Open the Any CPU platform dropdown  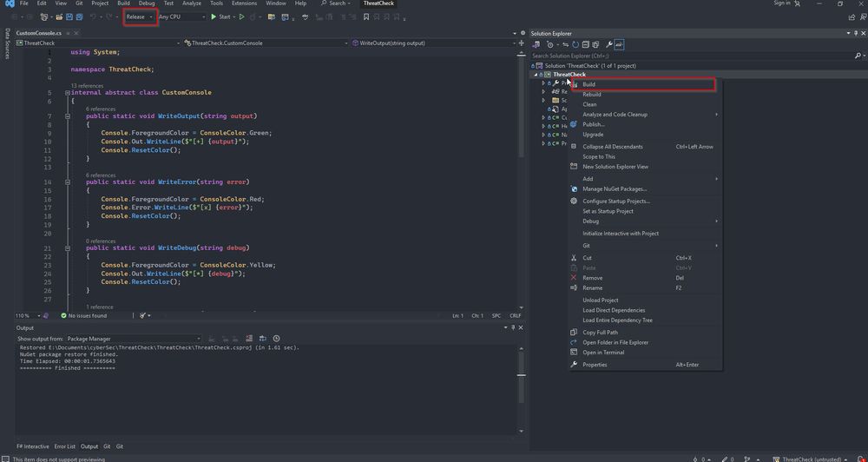coord(181,16)
